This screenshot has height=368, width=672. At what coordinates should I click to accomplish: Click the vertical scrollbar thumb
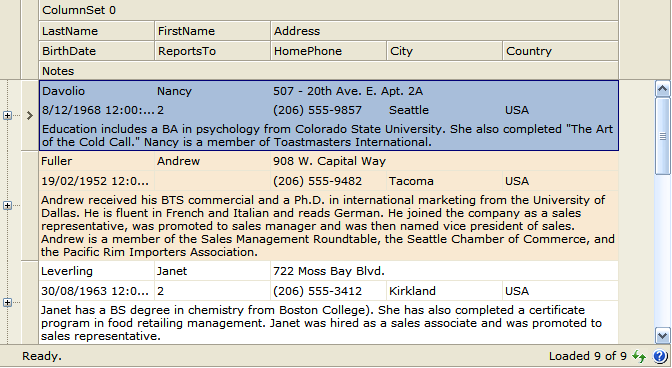point(662,136)
